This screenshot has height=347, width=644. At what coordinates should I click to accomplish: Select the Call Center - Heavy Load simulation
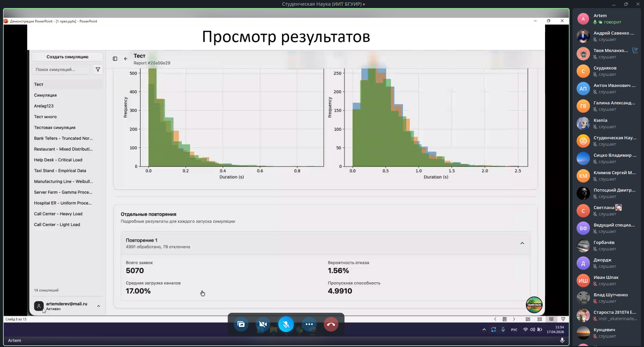coord(58,214)
